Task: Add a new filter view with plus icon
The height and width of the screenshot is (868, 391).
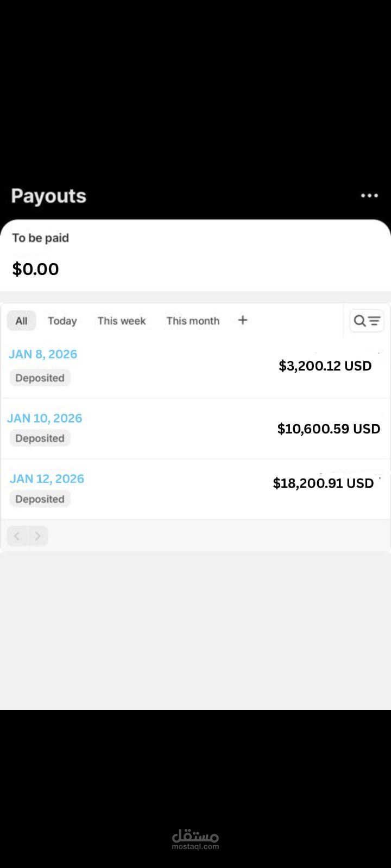Action: click(x=243, y=320)
